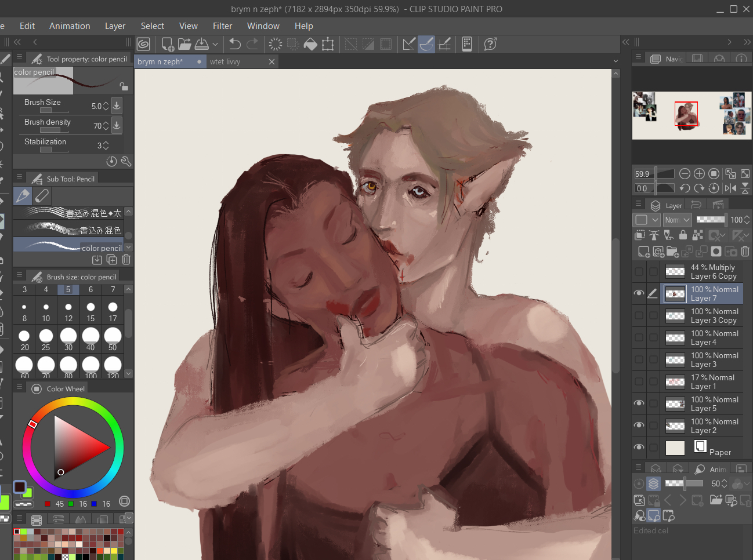Viewport: 753px width, 560px height.
Task: Flip the canvas horizontally in Navigator
Action: (x=730, y=188)
